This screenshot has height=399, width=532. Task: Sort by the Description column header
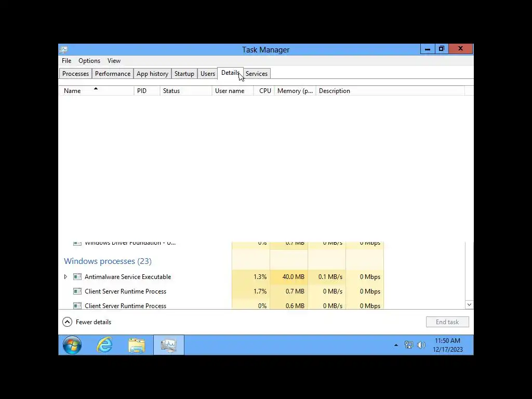(390, 90)
